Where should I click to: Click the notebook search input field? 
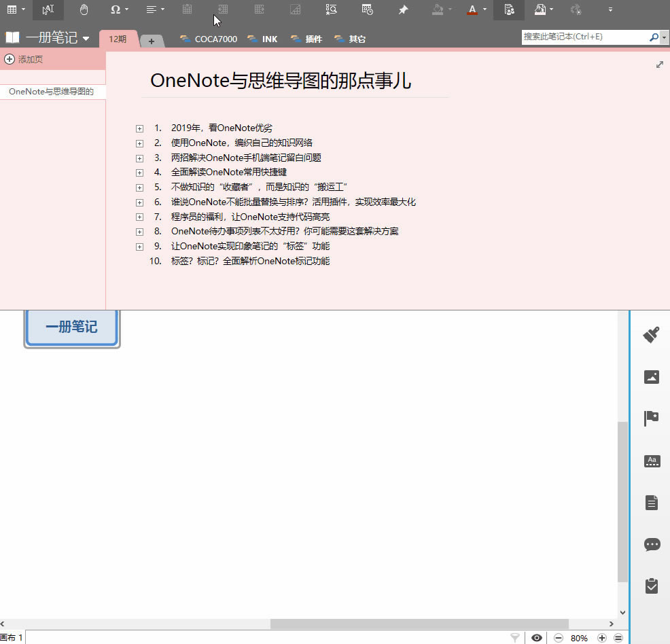584,37
